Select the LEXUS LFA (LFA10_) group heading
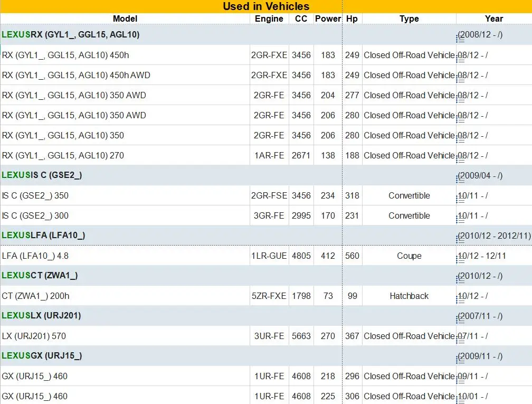Viewport: 532px width, 404px height. coord(43,236)
